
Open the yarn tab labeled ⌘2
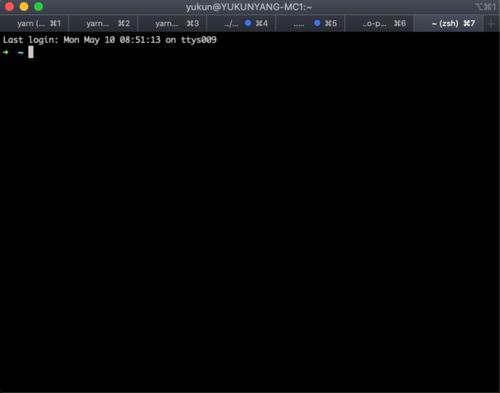(104, 23)
